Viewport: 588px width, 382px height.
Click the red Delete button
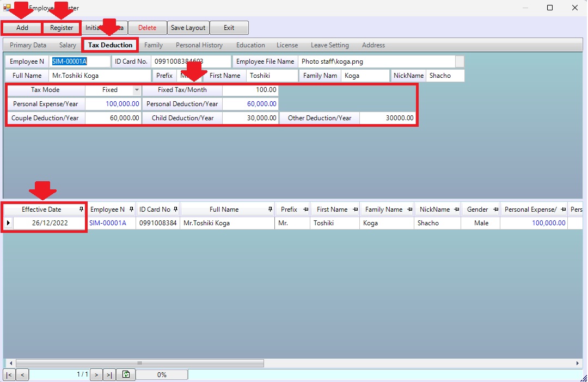tap(147, 28)
